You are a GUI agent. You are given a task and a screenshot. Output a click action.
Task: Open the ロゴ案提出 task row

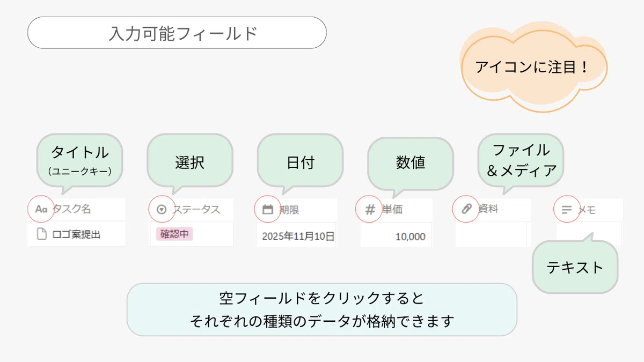(76, 234)
